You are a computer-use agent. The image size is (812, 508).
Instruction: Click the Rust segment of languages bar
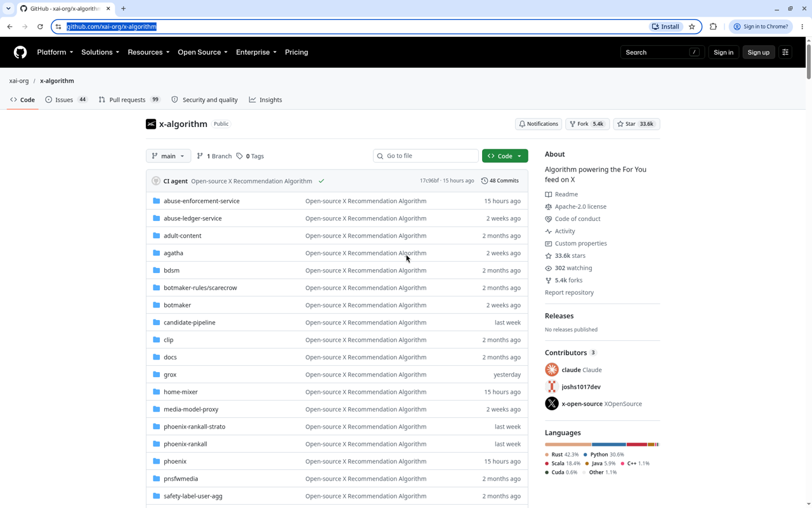pos(568,444)
